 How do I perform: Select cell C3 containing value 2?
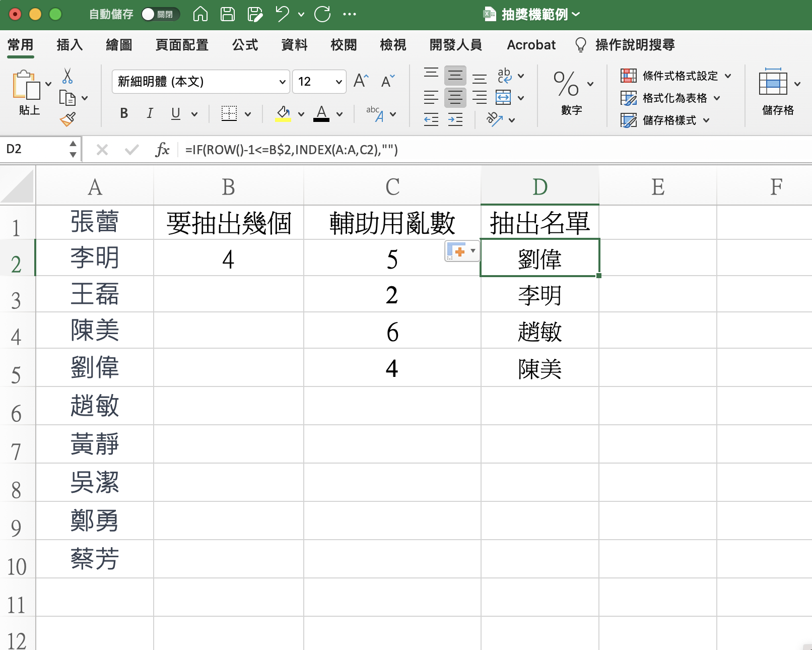[392, 295]
